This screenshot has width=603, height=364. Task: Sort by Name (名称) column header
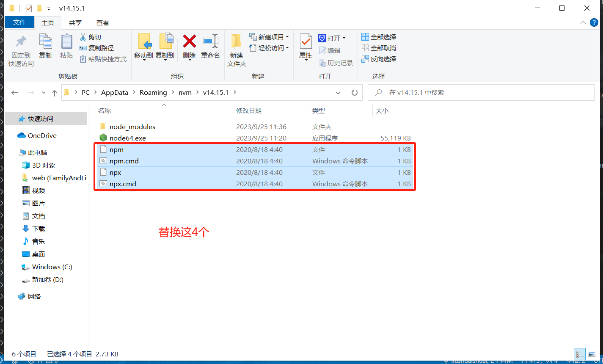pos(105,110)
